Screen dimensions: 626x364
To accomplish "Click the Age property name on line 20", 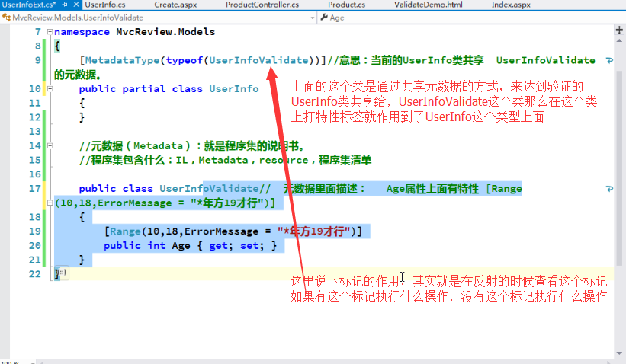I will 181,246.
